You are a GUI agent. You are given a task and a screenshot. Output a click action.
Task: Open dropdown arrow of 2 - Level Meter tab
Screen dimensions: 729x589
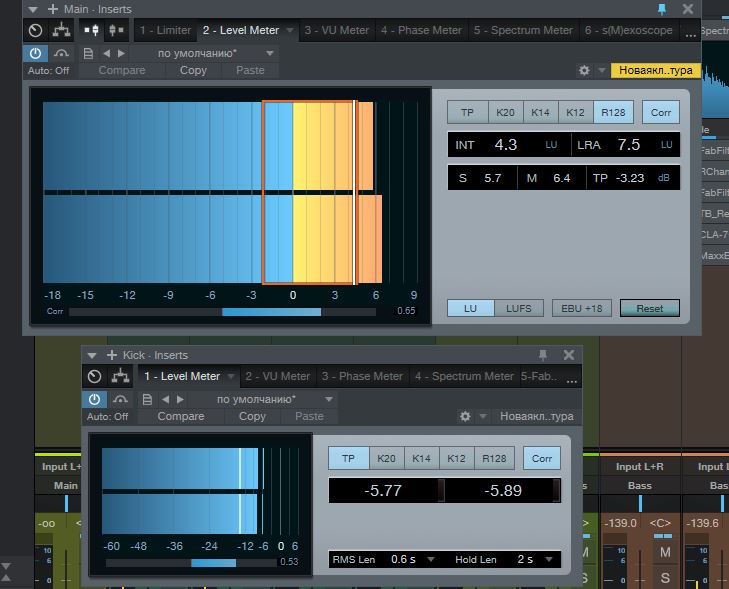(x=290, y=30)
